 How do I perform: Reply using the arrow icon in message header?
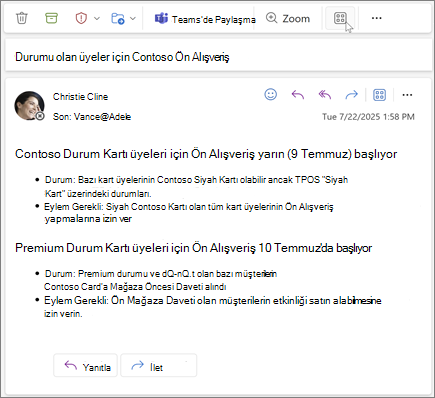coord(298,95)
